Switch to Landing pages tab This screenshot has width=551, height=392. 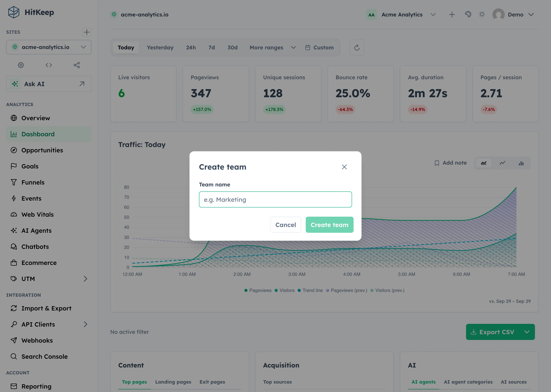[173, 382]
